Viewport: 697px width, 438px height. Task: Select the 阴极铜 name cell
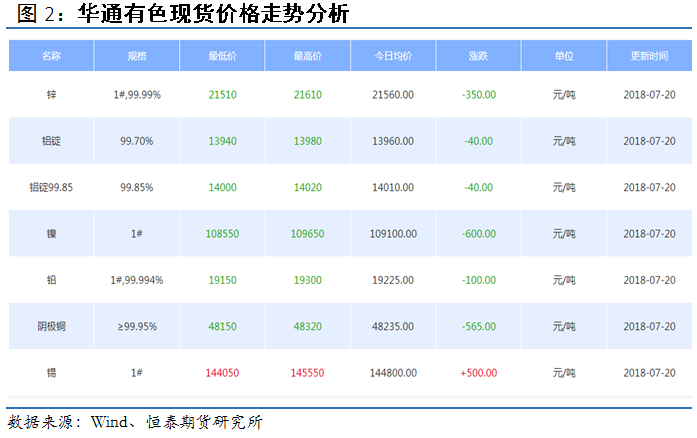(51, 326)
